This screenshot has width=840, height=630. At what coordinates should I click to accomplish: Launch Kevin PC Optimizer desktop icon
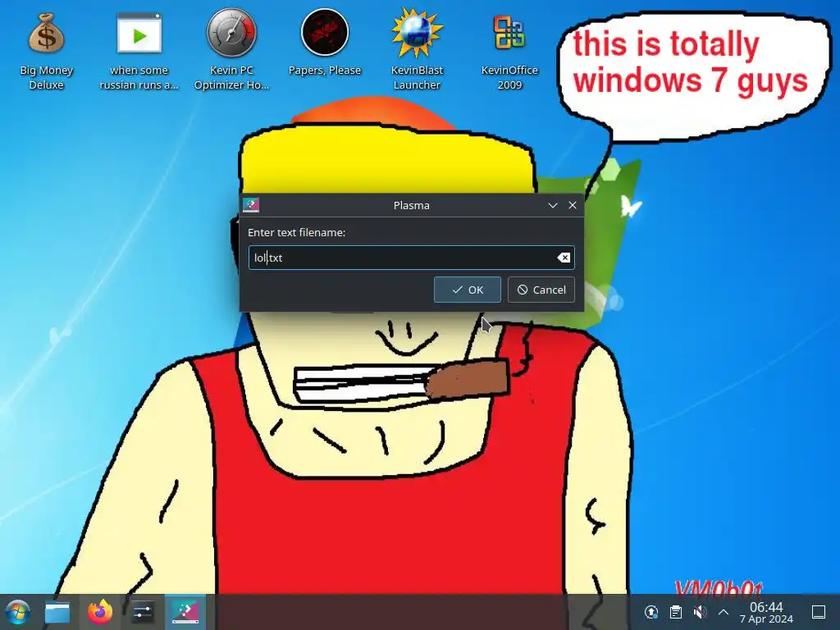(231, 51)
